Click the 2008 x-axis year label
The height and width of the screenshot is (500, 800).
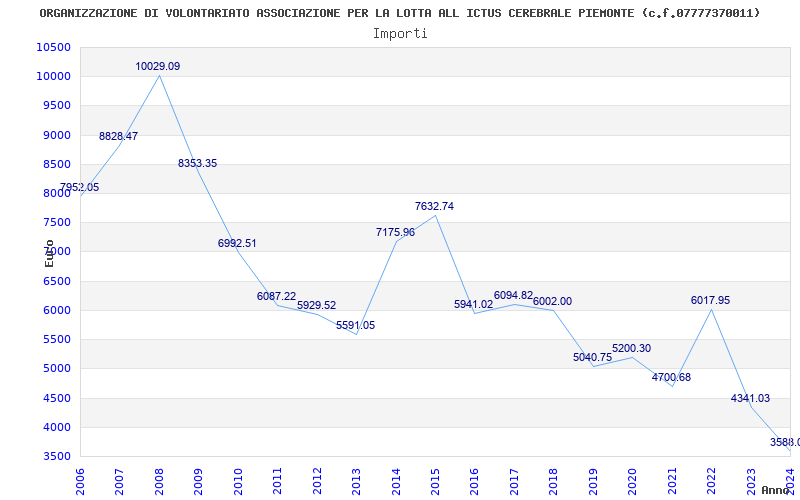(x=159, y=481)
